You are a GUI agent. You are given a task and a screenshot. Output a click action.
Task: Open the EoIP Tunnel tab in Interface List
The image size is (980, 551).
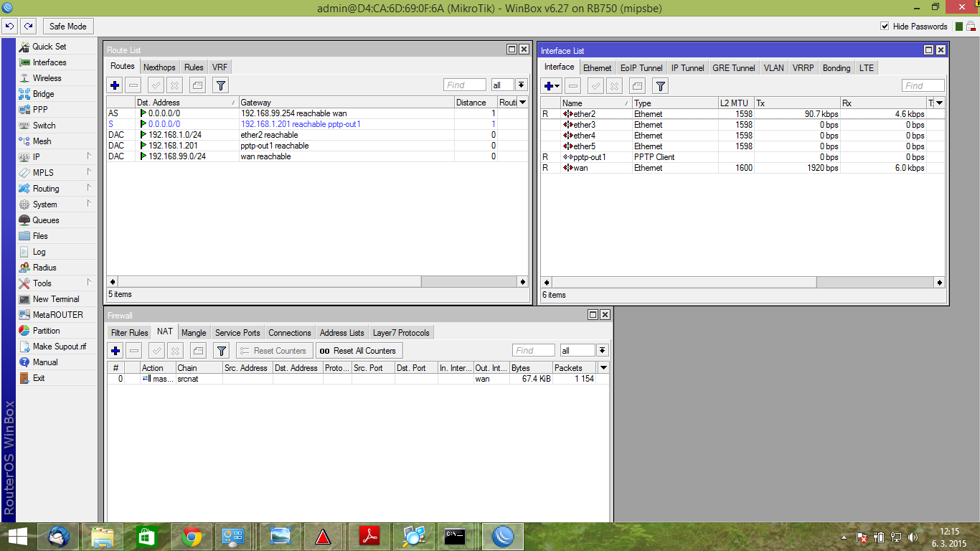point(641,67)
